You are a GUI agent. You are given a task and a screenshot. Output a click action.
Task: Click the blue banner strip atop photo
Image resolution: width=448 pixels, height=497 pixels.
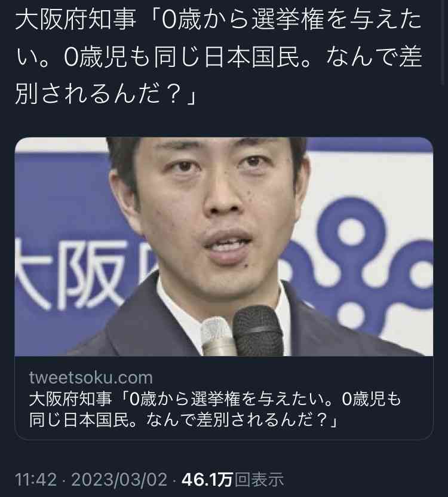pyautogui.click(x=369, y=145)
